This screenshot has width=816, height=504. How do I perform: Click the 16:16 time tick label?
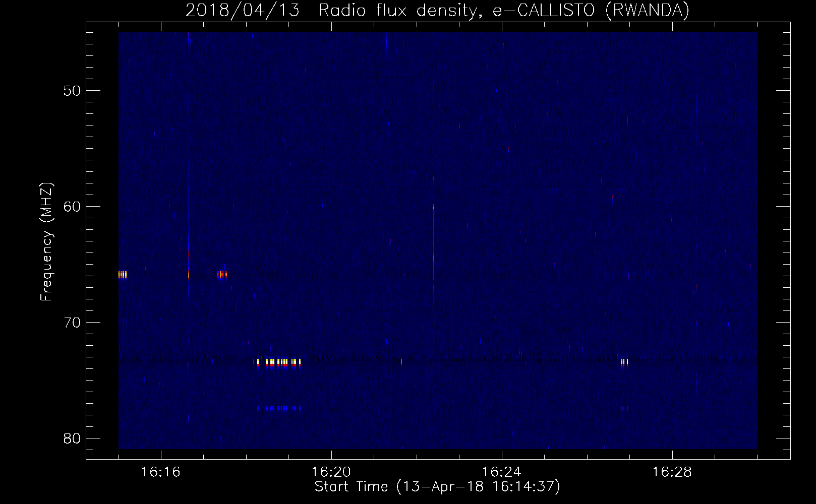160,472
